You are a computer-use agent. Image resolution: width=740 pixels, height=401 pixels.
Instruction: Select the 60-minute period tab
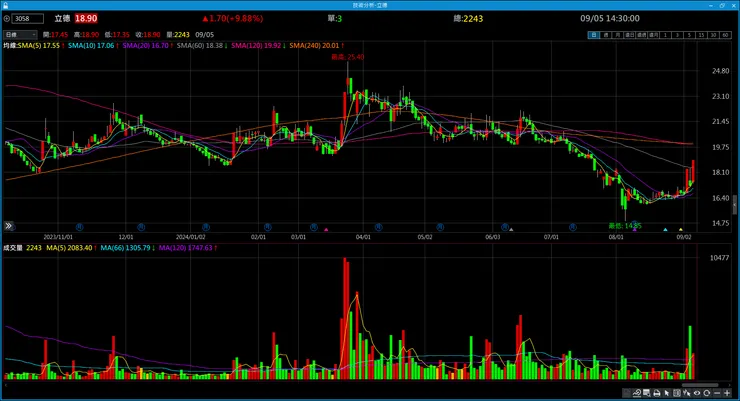725,35
